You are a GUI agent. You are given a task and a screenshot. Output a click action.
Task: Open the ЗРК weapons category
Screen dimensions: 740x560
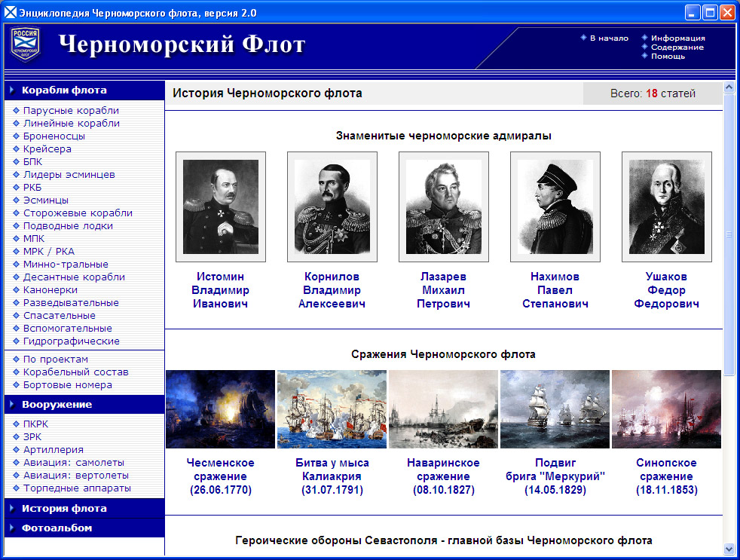(x=32, y=436)
